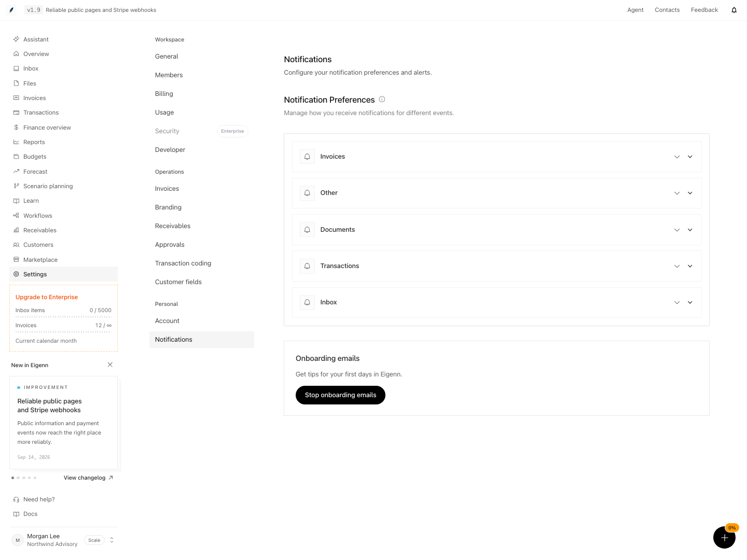
Task: Click the Need help headset icon
Action: tap(16, 499)
